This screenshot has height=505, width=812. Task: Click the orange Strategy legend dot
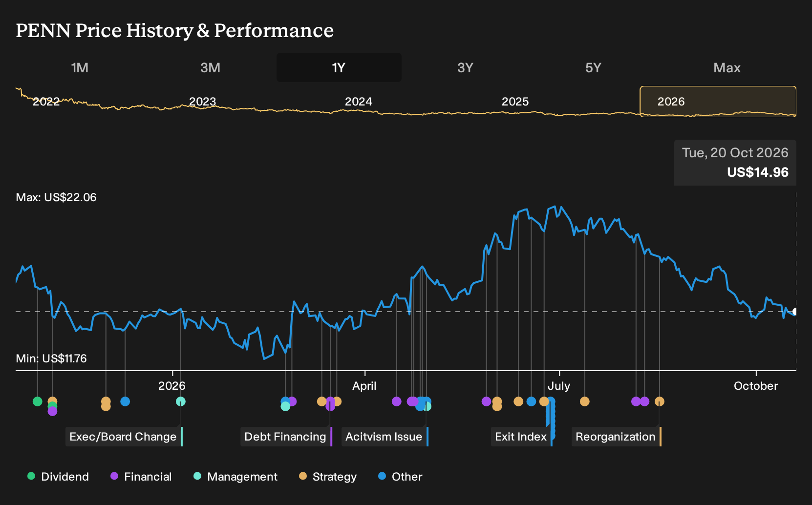click(303, 476)
